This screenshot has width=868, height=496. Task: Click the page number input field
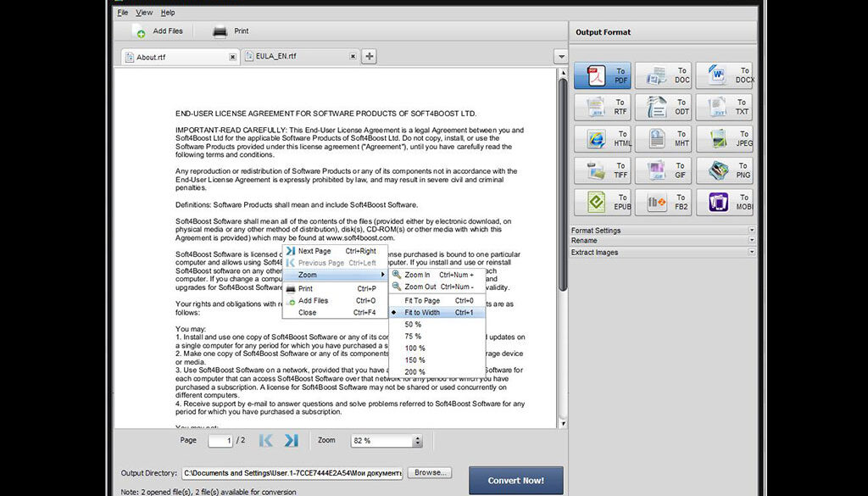pos(220,441)
